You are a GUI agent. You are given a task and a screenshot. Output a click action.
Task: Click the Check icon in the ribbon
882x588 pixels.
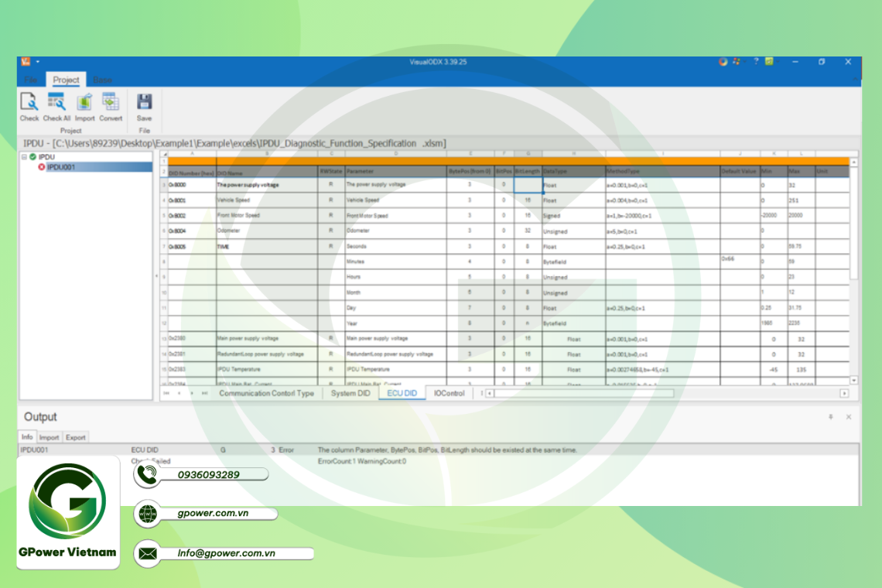click(x=29, y=102)
